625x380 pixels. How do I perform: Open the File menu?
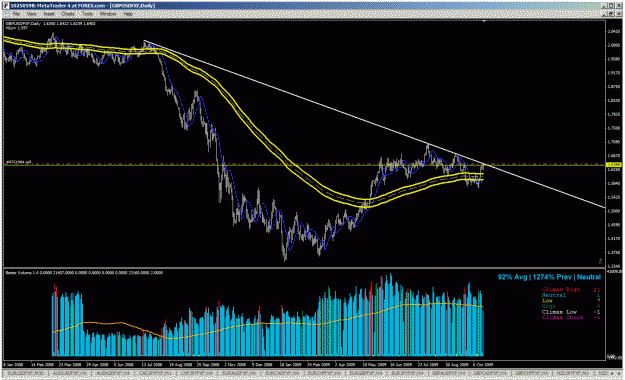(16, 14)
